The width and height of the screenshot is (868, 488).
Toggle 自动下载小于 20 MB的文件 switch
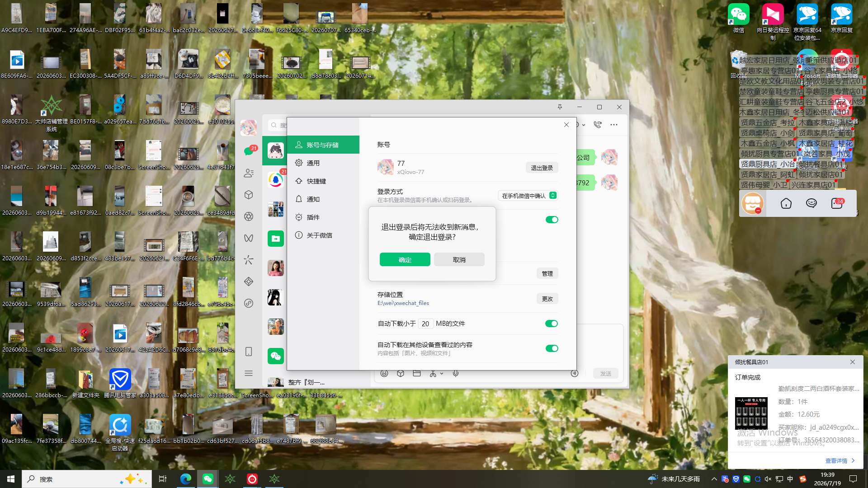[552, 324]
